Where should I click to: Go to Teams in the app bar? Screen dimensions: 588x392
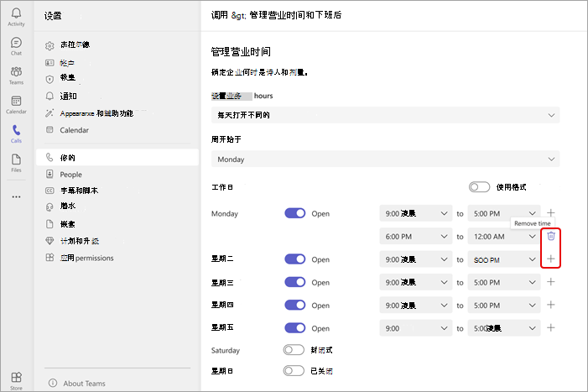tap(16, 76)
